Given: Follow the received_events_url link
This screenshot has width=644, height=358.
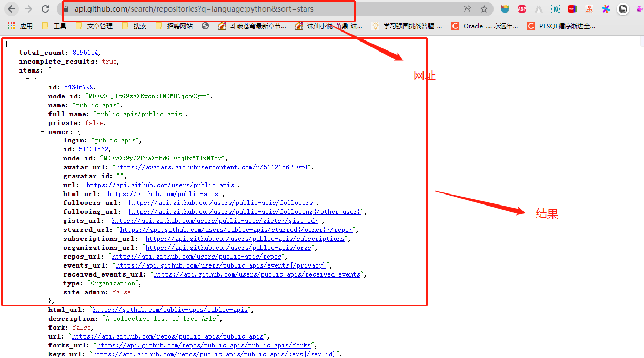Looking at the screenshot, I should coord(257,274).
